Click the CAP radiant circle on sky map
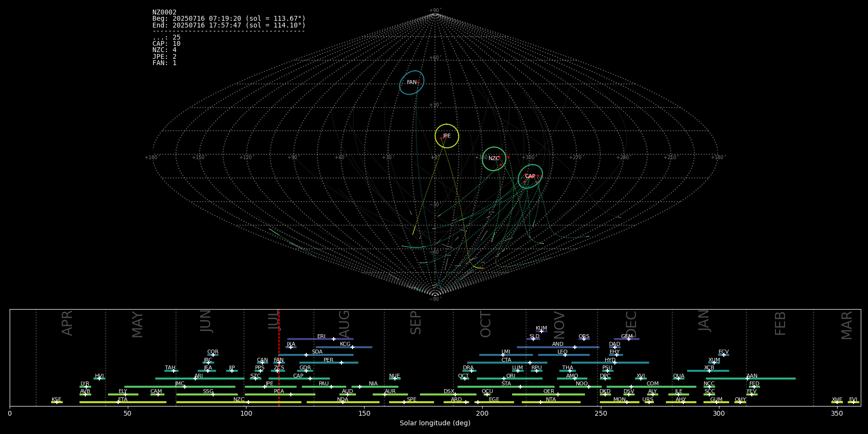The height and width of the screenshot is (434, 868). coord(530,176)
